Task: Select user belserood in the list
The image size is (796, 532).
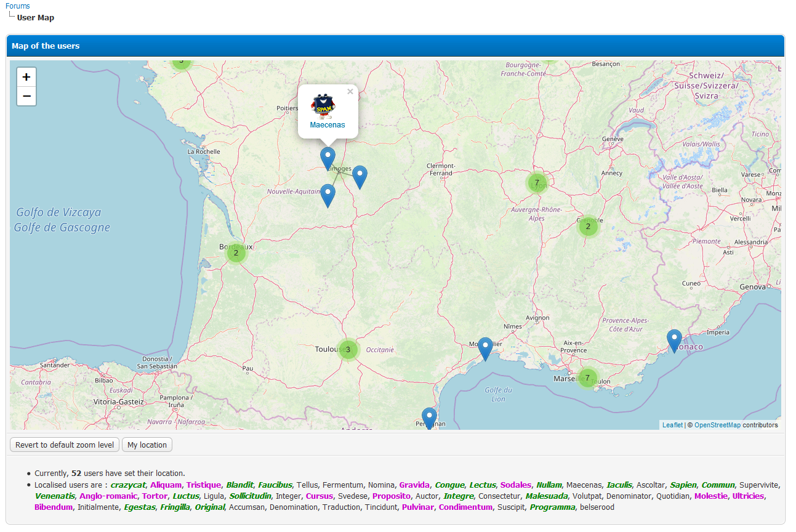Action: 597,507
